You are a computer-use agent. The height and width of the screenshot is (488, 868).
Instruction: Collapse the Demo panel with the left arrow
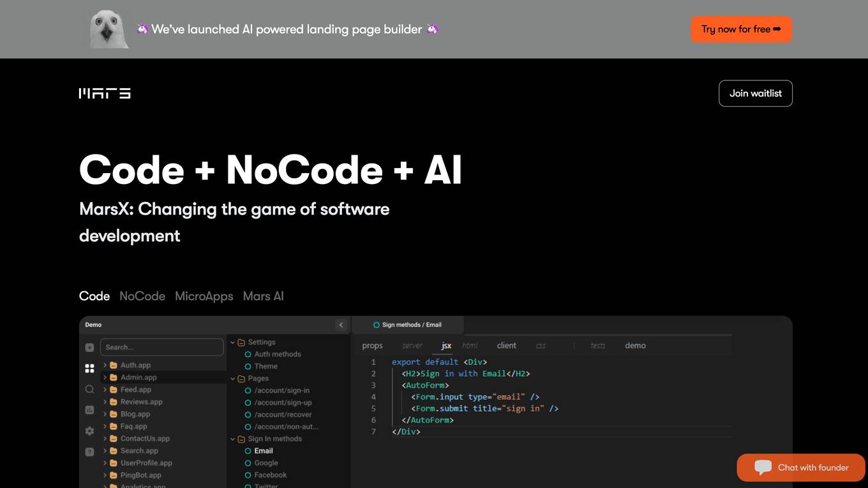click(341, 325)
